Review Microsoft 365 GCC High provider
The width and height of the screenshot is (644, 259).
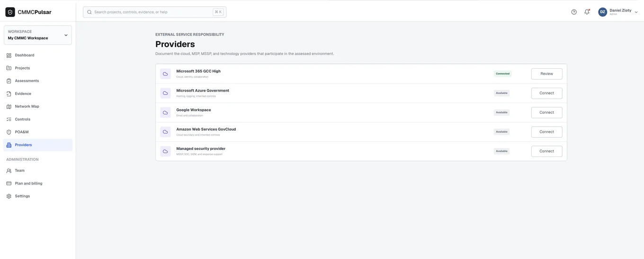[x=546, y=74]
